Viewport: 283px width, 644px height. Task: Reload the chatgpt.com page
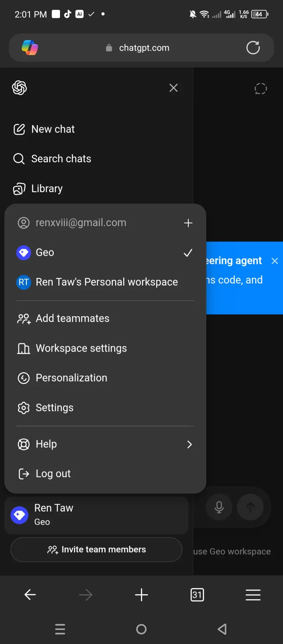coord(253,48)
